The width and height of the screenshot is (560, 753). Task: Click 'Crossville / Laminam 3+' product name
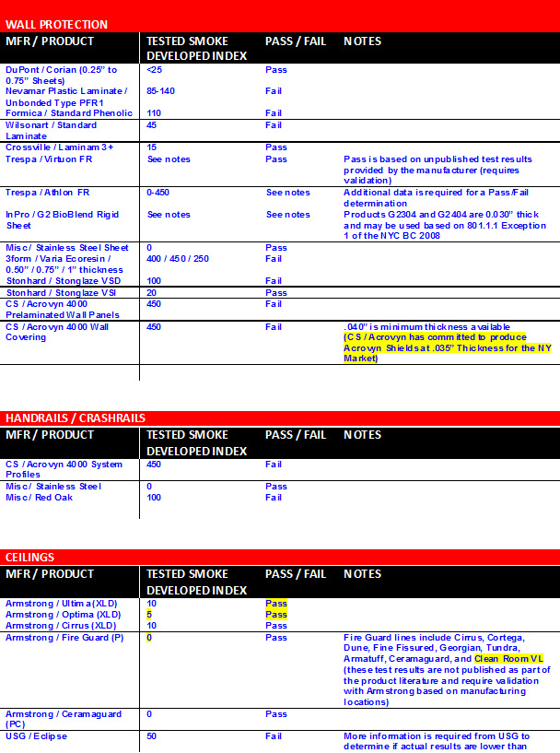tap(60, 147)
